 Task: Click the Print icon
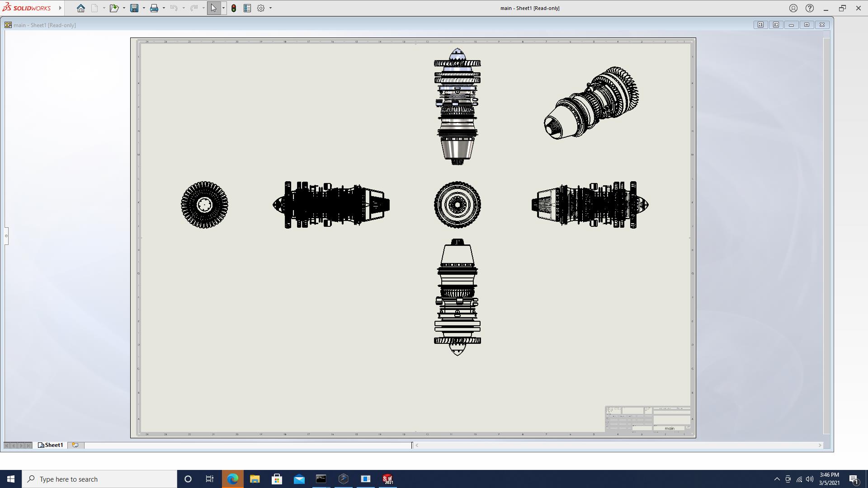pyautogui.click(x=154, y=8)
